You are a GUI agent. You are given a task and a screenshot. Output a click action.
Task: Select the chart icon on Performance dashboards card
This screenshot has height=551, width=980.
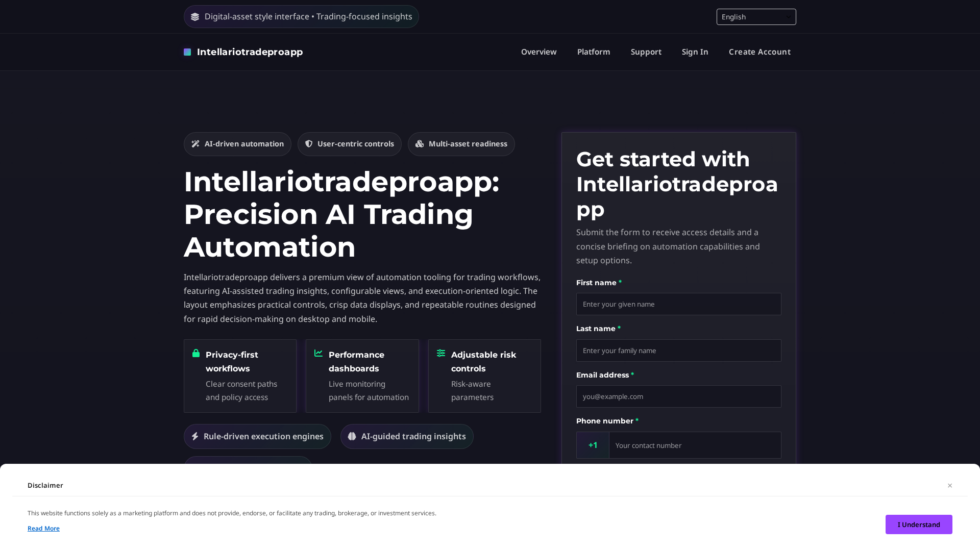(x=317, y=353)
